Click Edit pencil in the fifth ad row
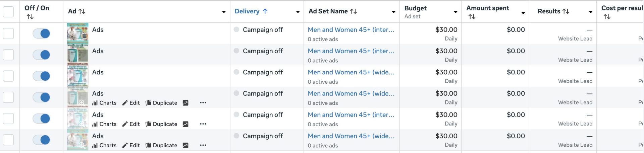The height and width of the screenshot is (153, 644). click(131, 124)
